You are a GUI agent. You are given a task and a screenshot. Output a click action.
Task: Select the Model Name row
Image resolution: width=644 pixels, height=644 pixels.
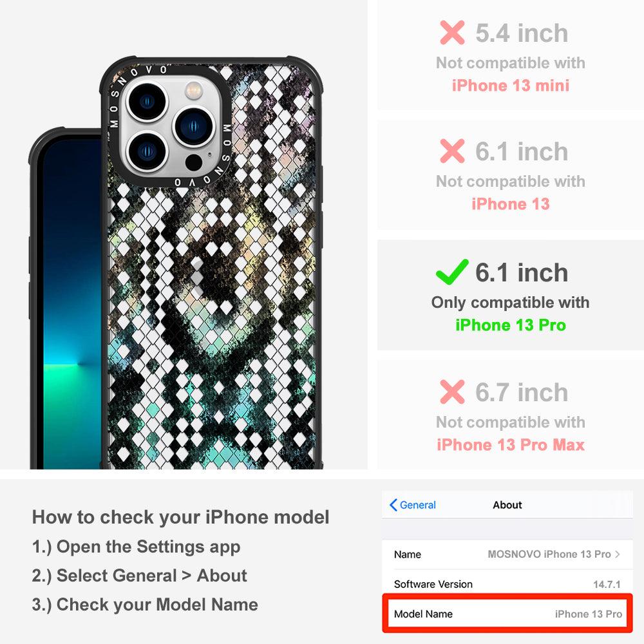[507, 614]
